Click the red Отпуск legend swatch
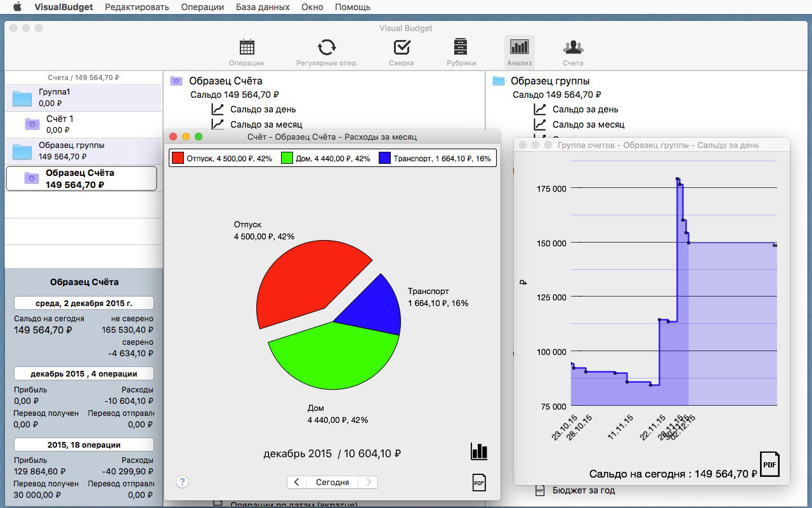The image size is (812, 508). click(178, 158)
